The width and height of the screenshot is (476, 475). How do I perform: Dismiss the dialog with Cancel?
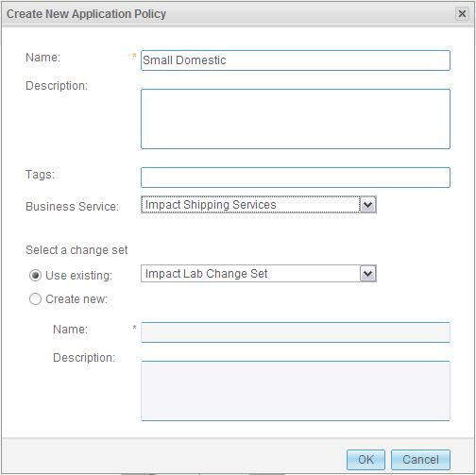[x=420, y=460]
